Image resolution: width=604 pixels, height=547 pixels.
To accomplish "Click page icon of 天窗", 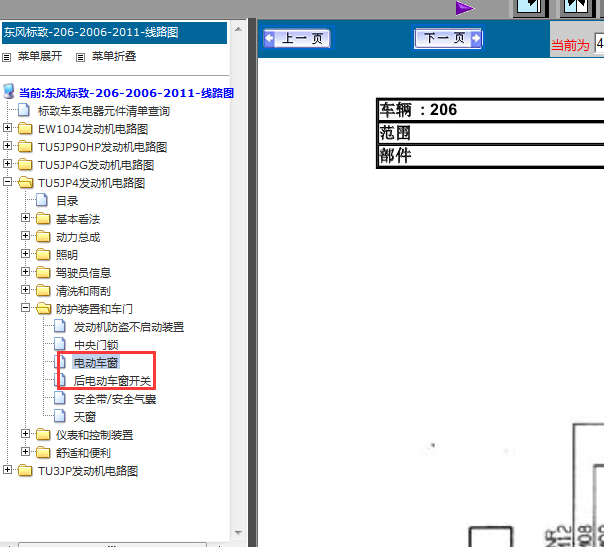I will [60, 416].
